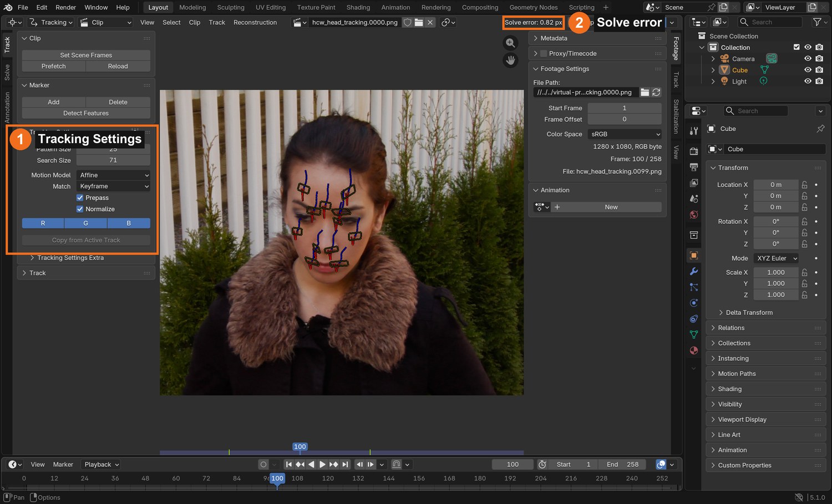Open the Rotation Mode XYZ Euler dropdown
This screenshot has width=832, height=504.
click(777, 258)
